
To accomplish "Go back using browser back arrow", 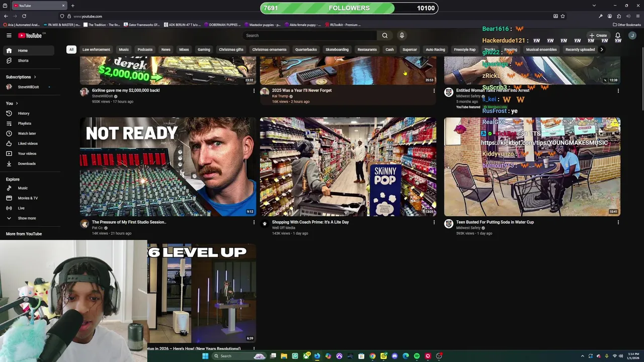I will click(x=6, y=16).
